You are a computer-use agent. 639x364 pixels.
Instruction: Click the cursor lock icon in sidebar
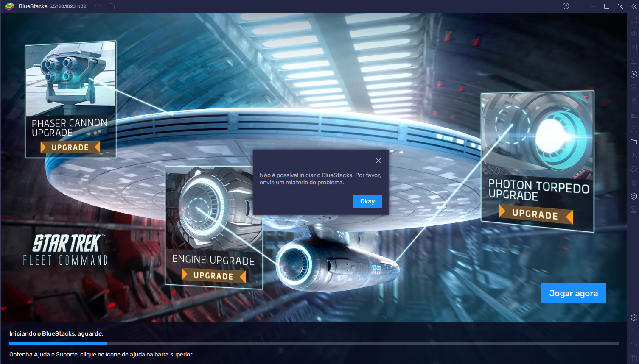[x=634, y=47]
